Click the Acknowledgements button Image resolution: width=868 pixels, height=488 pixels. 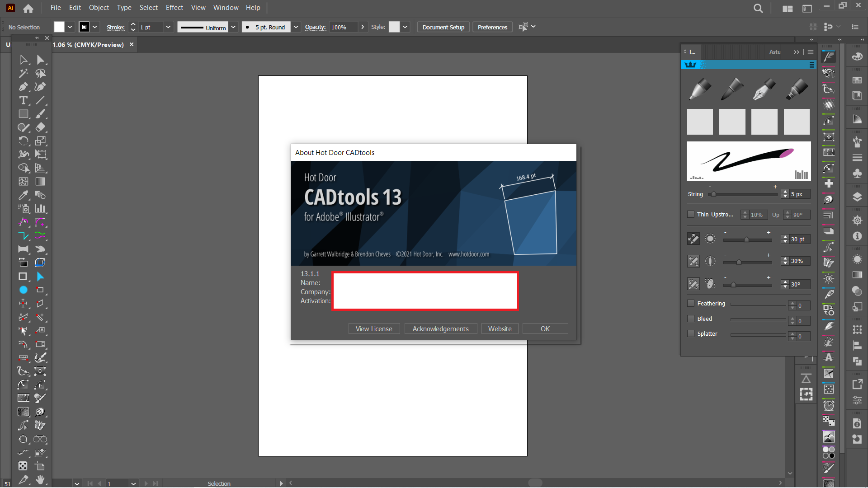click(x=440, y=328)
